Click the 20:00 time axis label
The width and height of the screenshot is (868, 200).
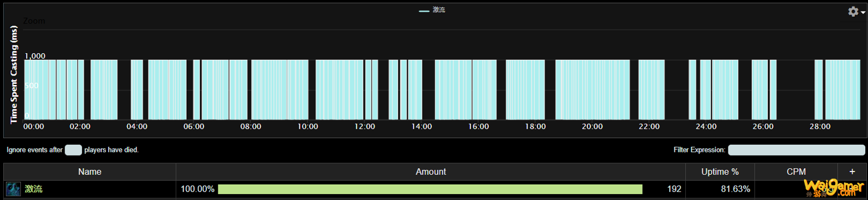click(x=592, y=127)
